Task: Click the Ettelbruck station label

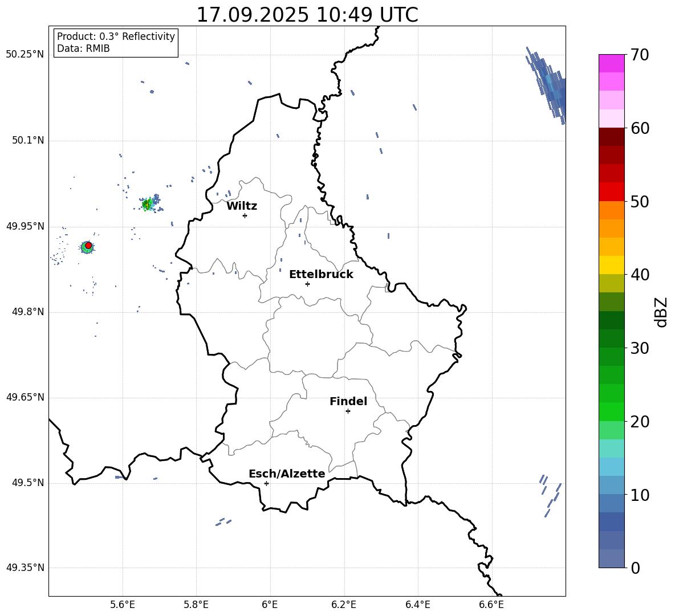Action: (321, 274)
